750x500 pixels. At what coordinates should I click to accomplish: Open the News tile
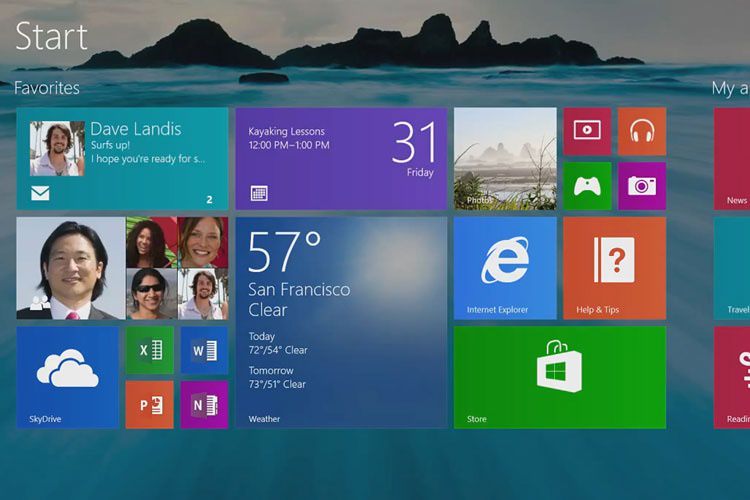(x=732, y=158)
